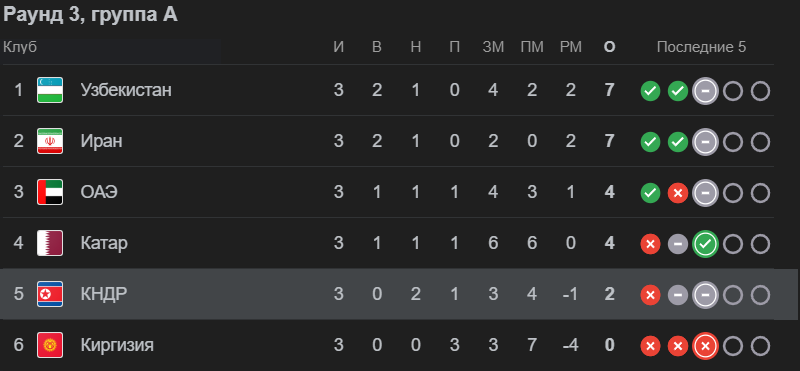Click Kyrgyzstan's highlighted red loss icon
800x371 pixels.
(706, 347)
